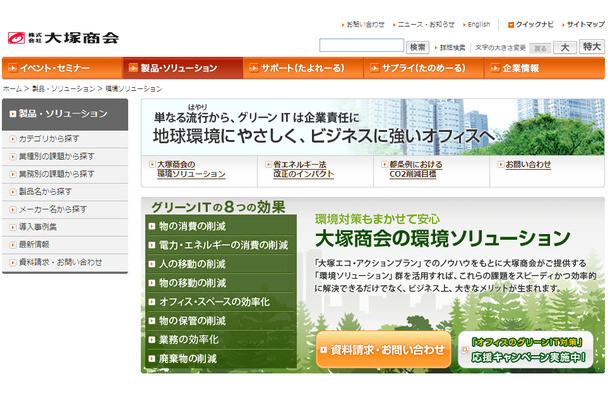
Task: Set text size to 大
Action: pyautogui.click(x=565, y=47)
